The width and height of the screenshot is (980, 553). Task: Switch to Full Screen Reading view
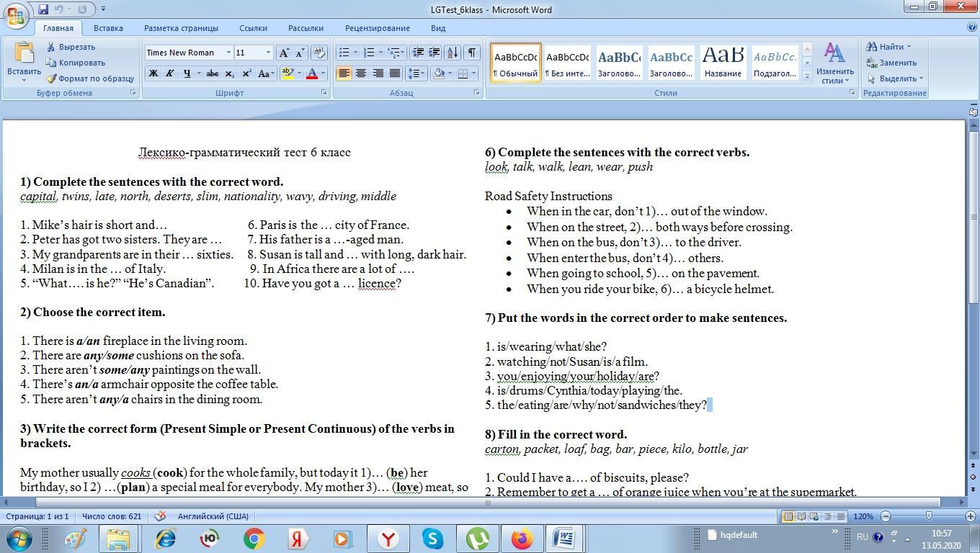click(x=801, y=516)
